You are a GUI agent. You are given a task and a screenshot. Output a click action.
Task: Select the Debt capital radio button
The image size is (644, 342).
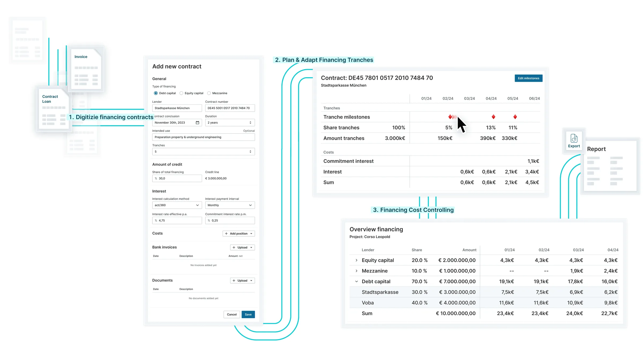point(156,93)
